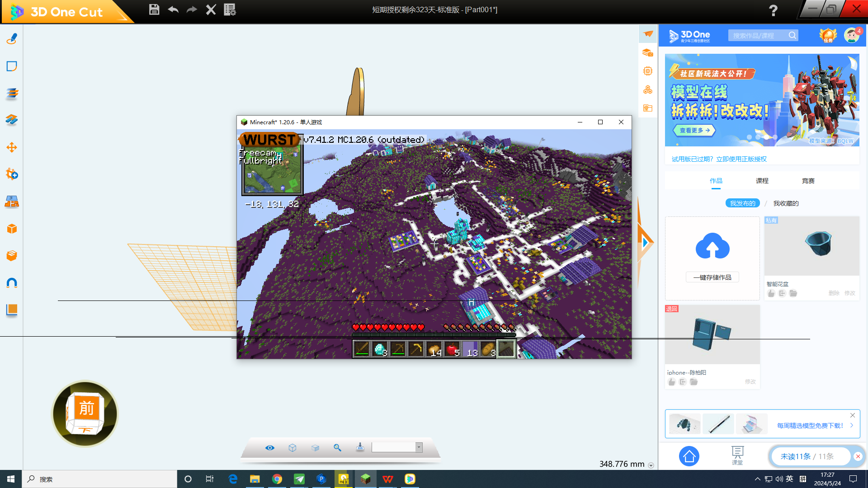Click the community home button

(689, 456)
